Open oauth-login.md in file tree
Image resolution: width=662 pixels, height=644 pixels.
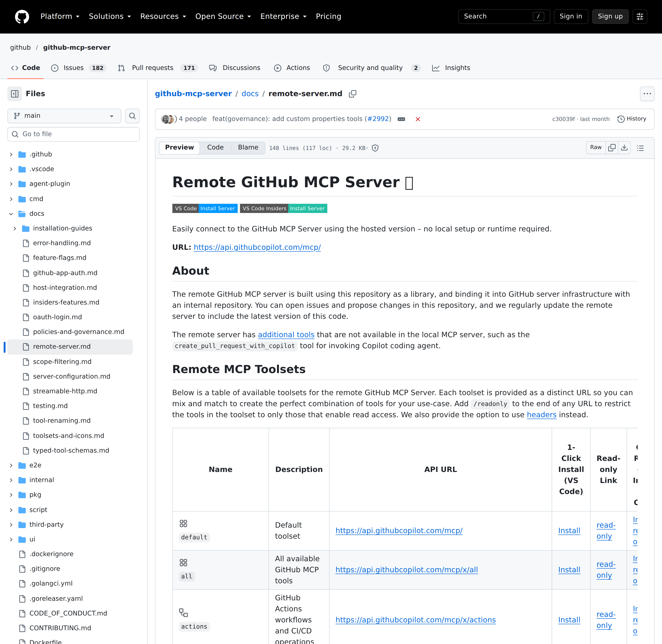tap(57, 317)
